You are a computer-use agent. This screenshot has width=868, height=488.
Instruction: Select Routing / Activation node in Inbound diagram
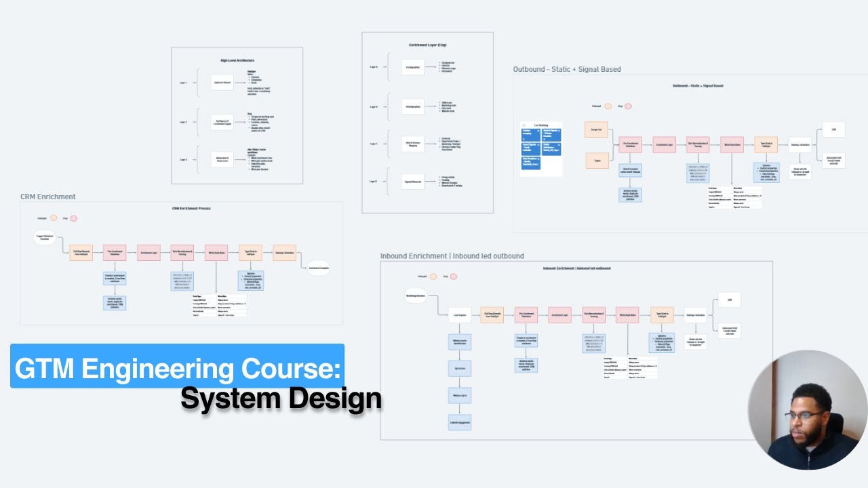point(696,315)
